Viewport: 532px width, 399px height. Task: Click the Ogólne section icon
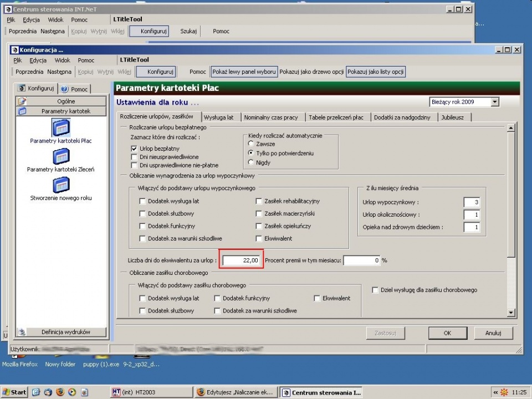pyautogui.click(x=22, y=101)
